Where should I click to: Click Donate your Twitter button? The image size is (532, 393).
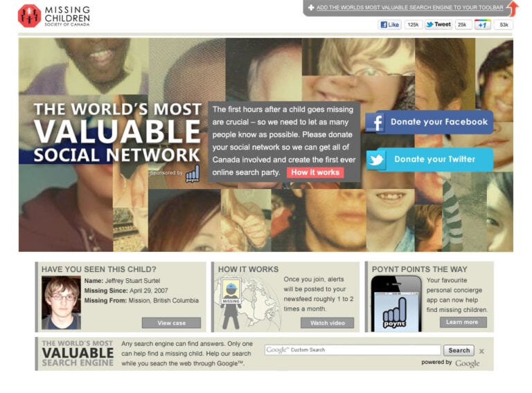pos(429,159)
